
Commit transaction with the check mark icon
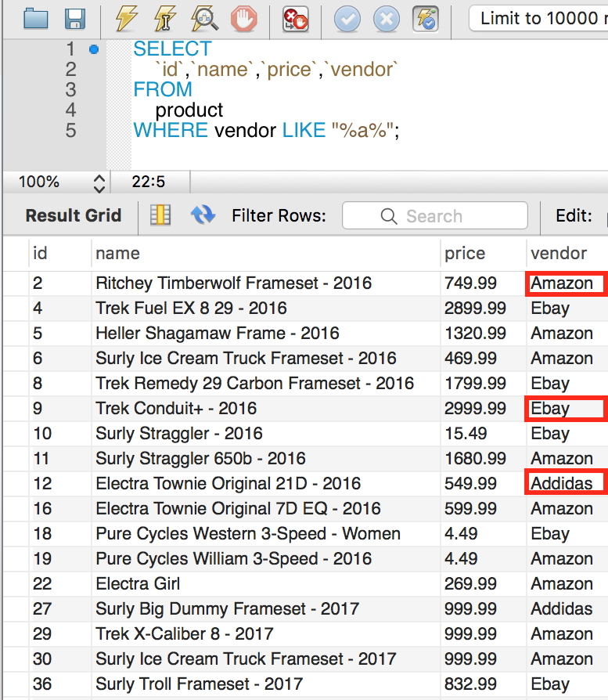click(x=347, y=20)
